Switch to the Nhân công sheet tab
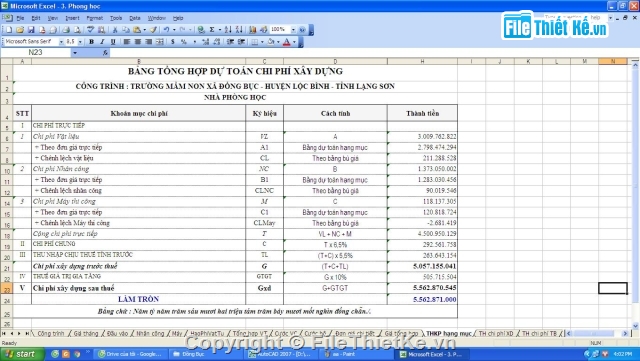640x361 pixels. point(150,334)
